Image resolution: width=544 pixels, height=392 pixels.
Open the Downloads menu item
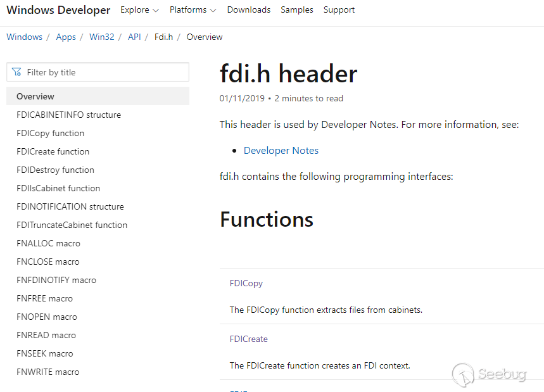[248, 10]
